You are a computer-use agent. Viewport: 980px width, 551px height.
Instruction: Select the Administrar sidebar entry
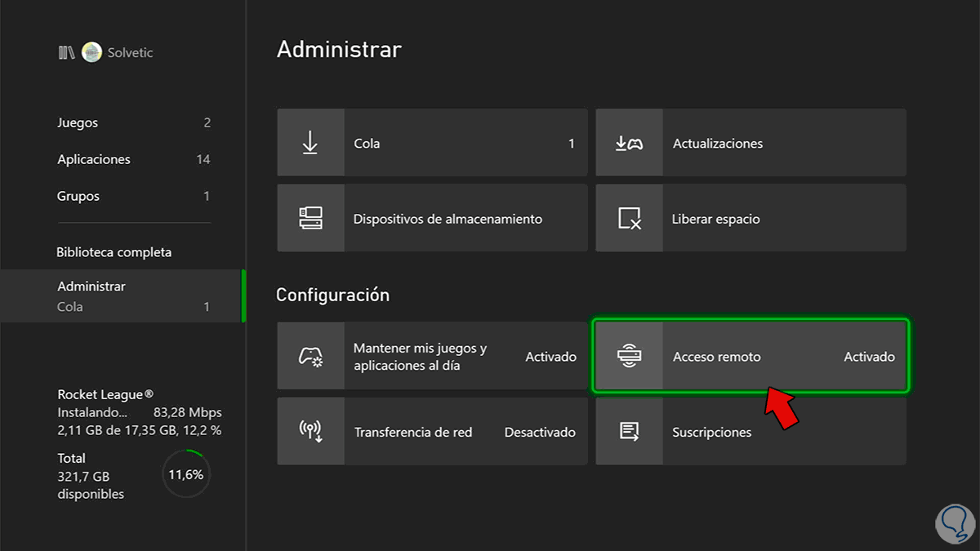point(91,287)
